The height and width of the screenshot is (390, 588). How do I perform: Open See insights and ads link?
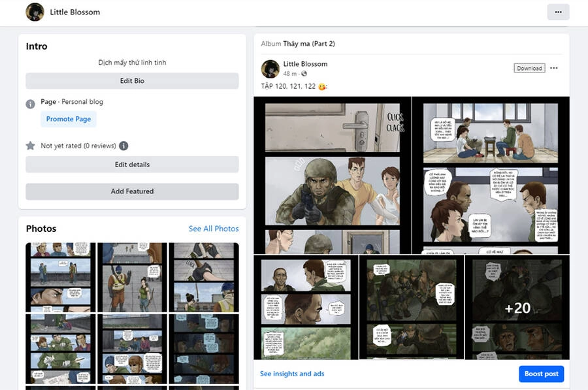click(x=292, y=374)
